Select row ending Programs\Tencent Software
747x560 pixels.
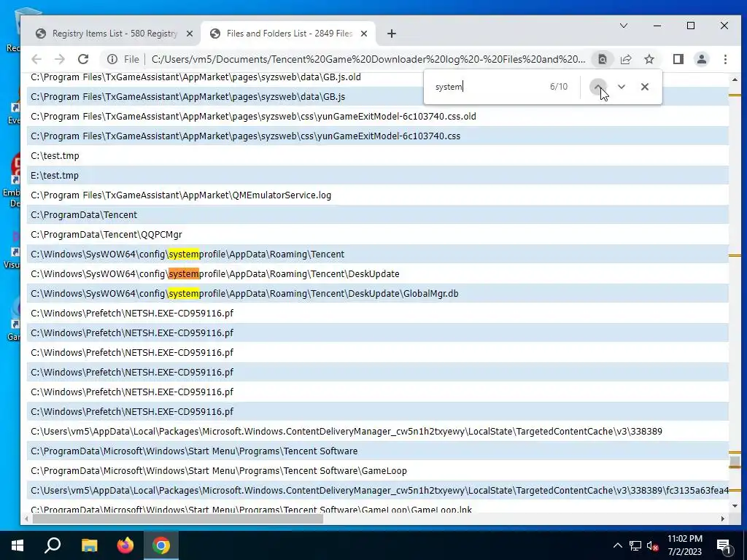[x=378, y=451]
